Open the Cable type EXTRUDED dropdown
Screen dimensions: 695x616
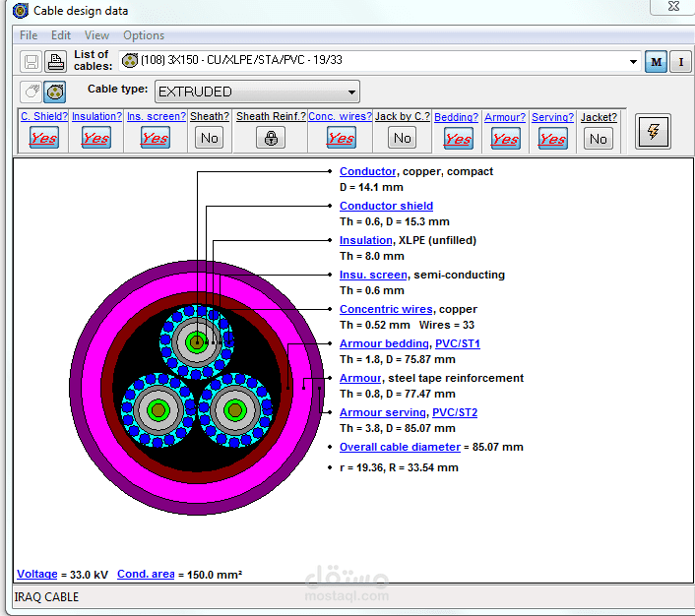[257, 92]
